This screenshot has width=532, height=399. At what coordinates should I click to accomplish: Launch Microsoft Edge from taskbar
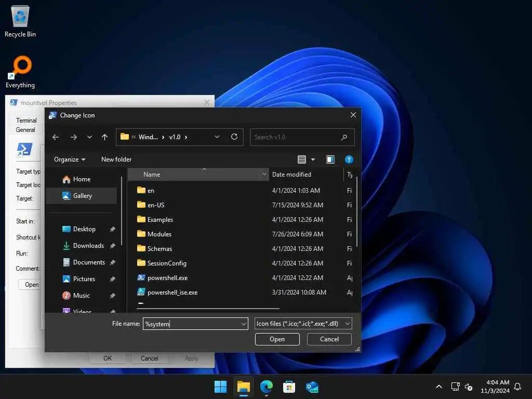coord(267,387)
